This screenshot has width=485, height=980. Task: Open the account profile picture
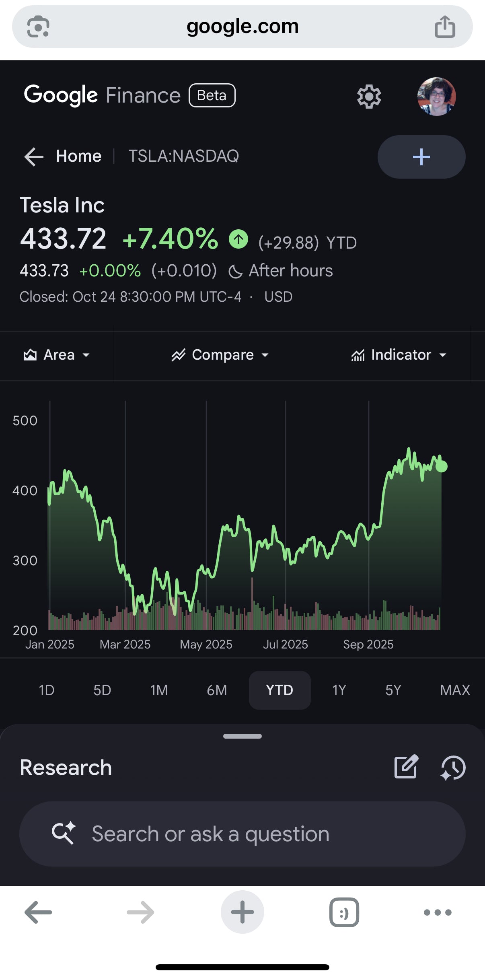436,97
